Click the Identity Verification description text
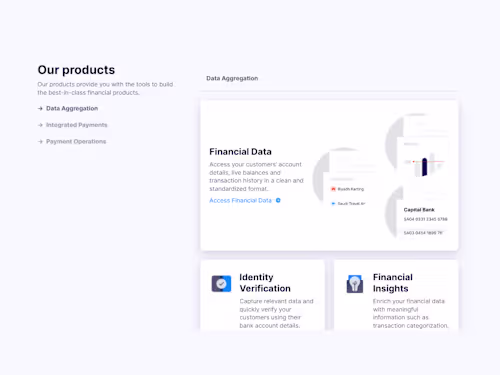 276,313
